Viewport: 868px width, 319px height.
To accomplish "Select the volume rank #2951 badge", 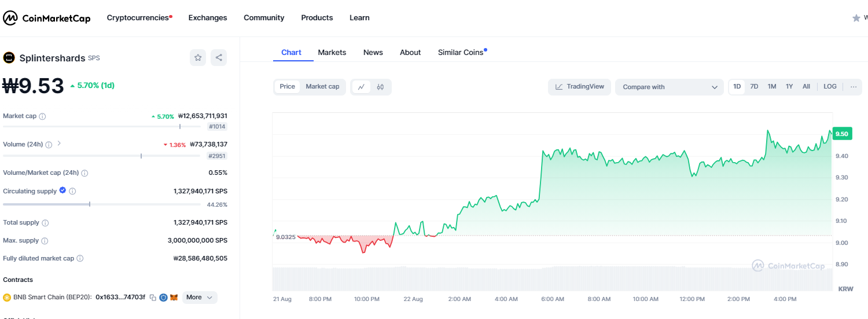I will pos(218,156).
